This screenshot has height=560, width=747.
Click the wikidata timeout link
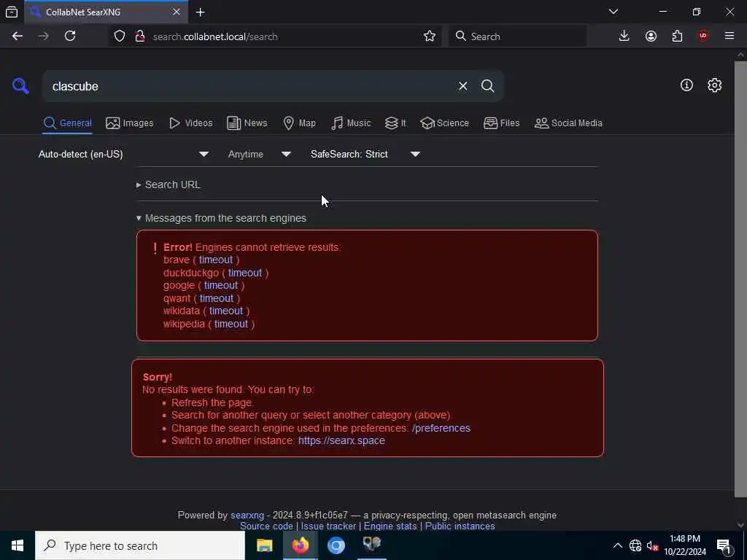226,311
